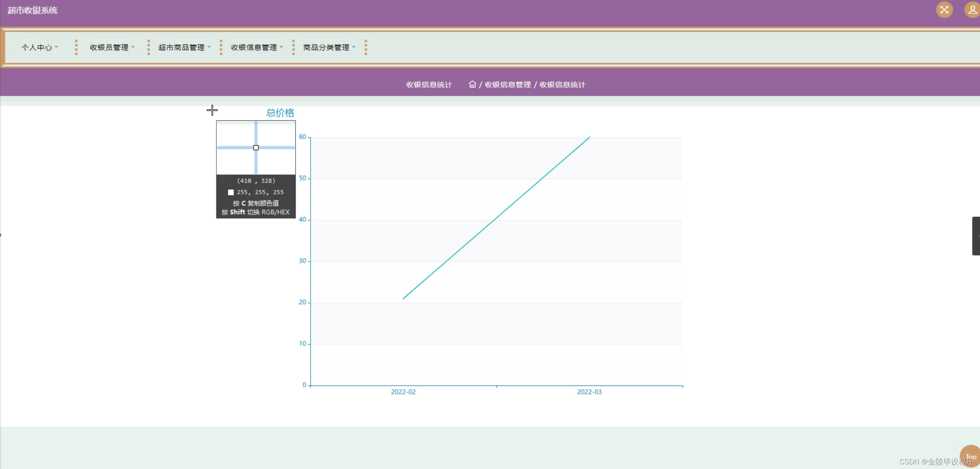Click the 2022-02 data point on line

tap(403, 298)
